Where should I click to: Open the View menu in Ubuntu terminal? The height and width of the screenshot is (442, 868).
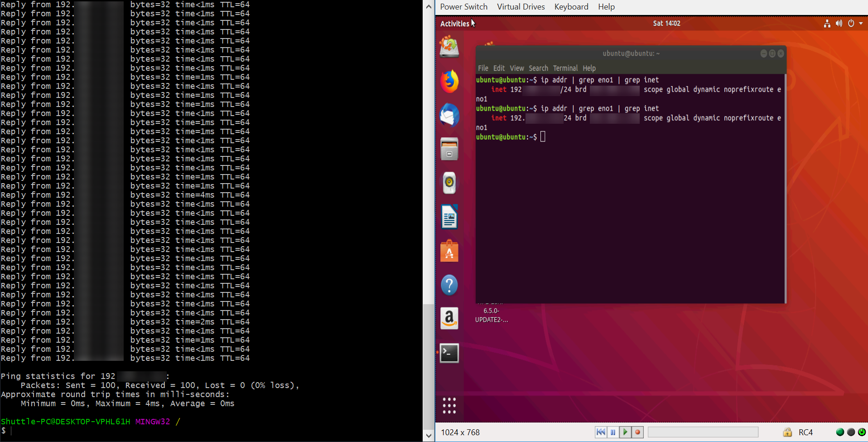pos(516,68)
